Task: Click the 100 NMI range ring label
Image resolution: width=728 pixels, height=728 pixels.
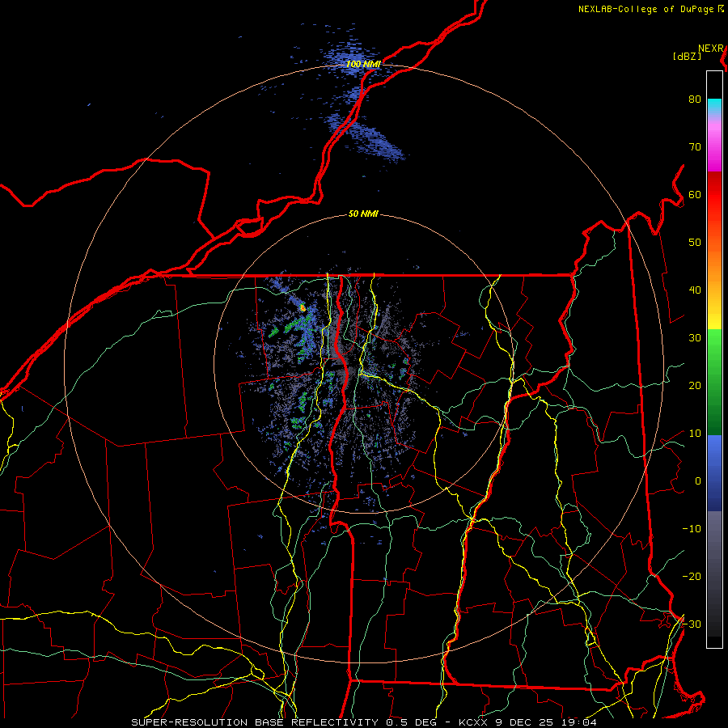Action: (x=363, y=64)
